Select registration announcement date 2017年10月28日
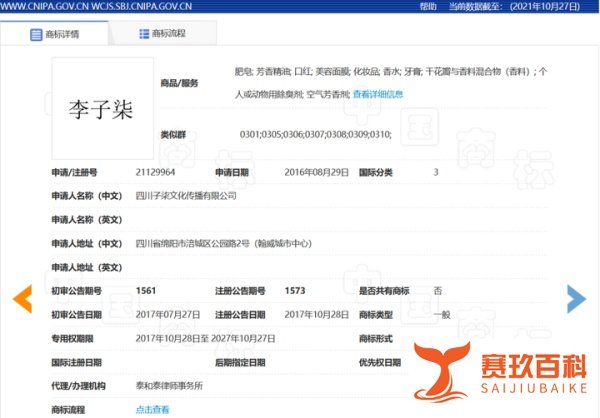Viewport: 600px width, 418px height. [316, 315]
